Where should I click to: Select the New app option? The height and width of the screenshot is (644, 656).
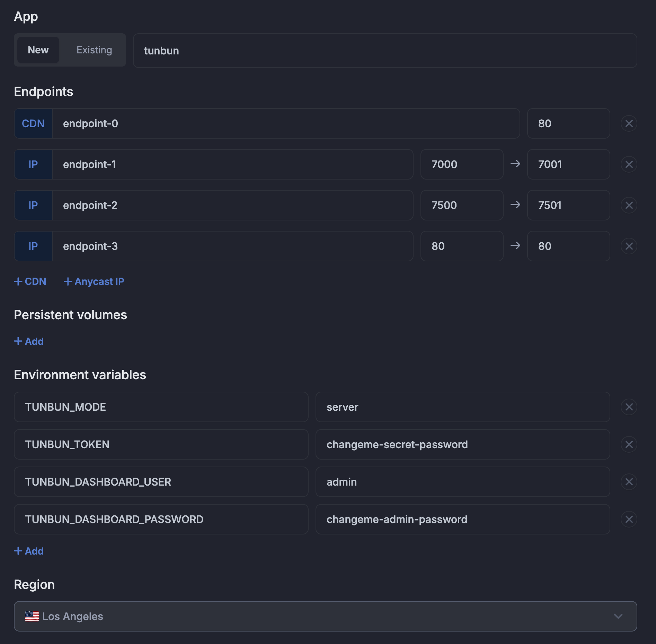pos(38,50)
